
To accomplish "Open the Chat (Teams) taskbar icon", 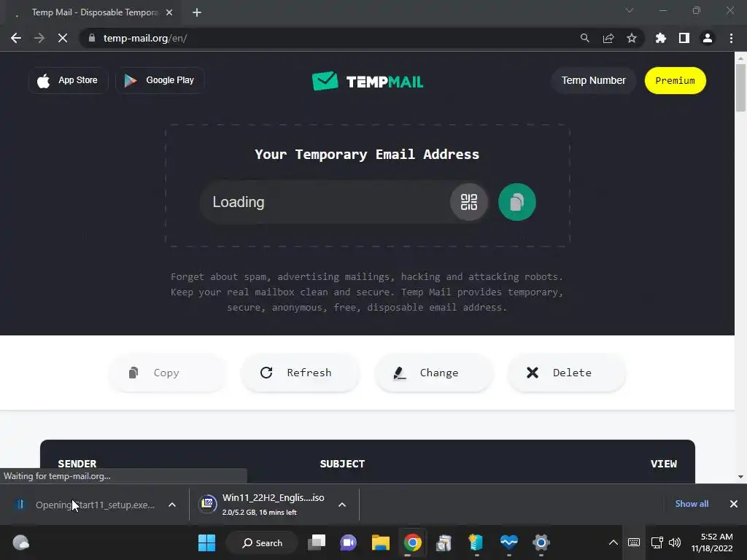I will coord(348,542).
